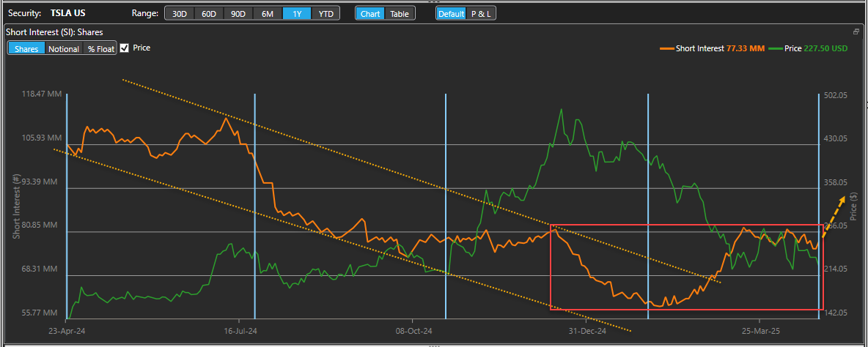The height and width of the screenshot is (347, 868).
Task: Switch range to YTD
Action: click(x=326, y=14)
